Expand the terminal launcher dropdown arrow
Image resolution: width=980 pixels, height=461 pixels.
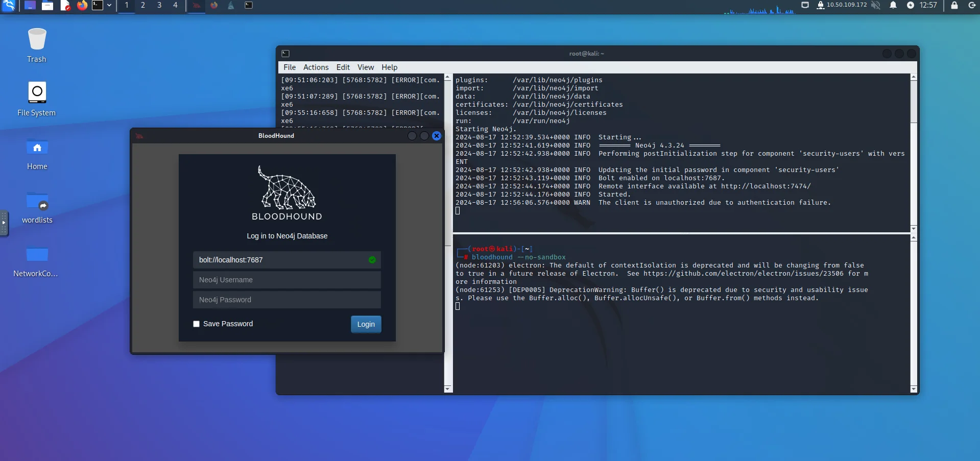(x=109, y=6)
